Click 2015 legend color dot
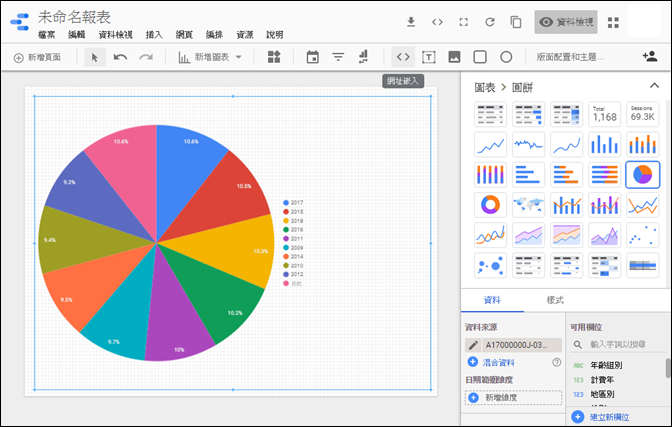 pos(286,212)
